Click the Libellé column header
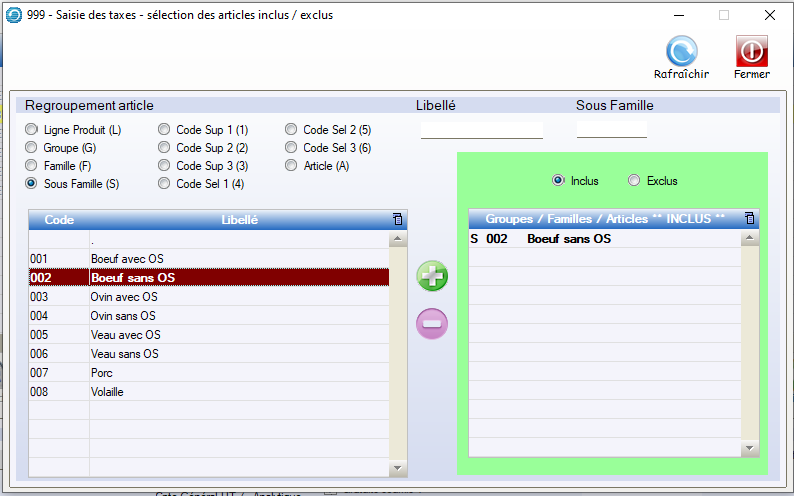Image resolution: width=794 pixels, height=496 pixels. coord(239,219)
